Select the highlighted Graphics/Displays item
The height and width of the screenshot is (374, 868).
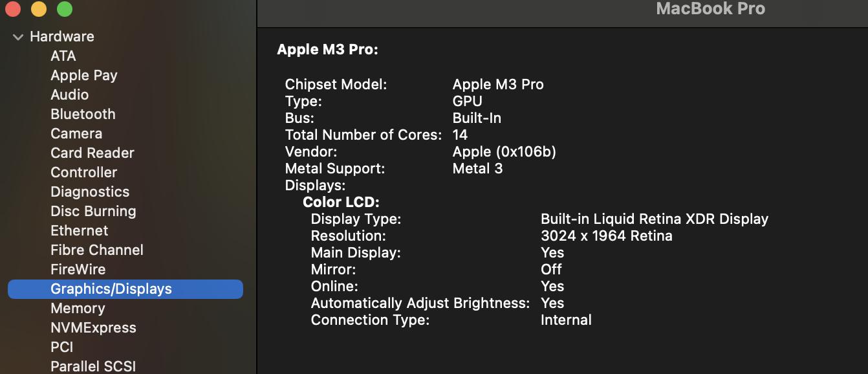coord(125,289)
